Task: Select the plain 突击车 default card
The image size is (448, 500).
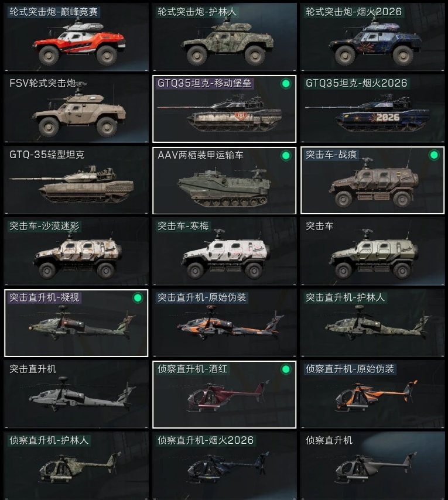Action: pyautogui.click(x=372, y=251)
